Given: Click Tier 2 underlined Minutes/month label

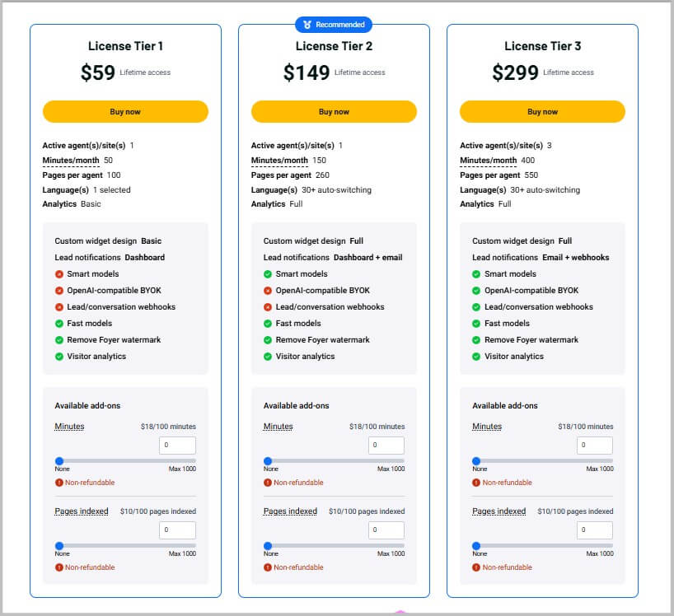Looking at the screenshot, I should 279,161.
